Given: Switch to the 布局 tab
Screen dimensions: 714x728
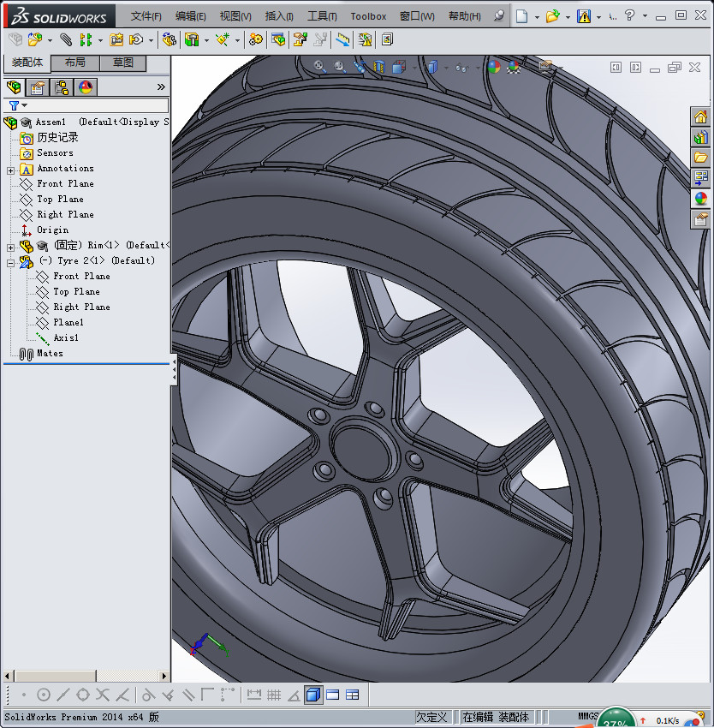Looking at the screenshot, I should coord(75,63).
